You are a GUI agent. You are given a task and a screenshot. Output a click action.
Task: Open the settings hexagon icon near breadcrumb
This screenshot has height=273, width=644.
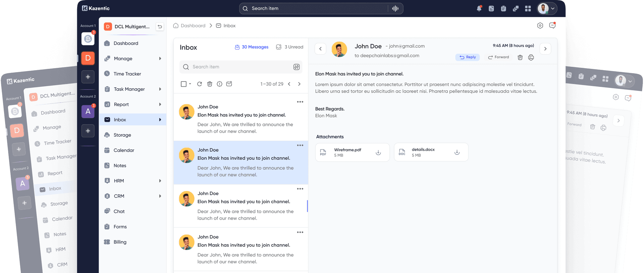(540, 26)
